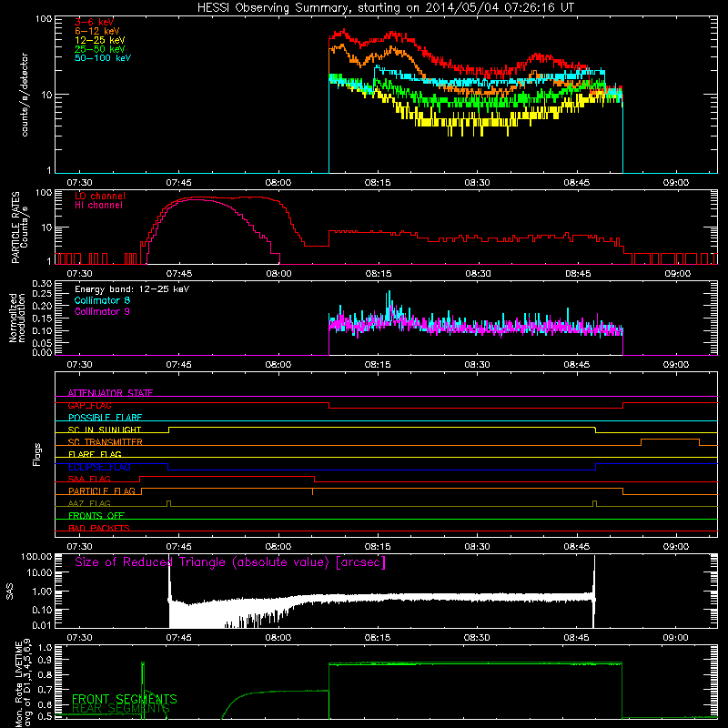Click 07:45 time tick under particle rates plot

(x=178, y=274)
